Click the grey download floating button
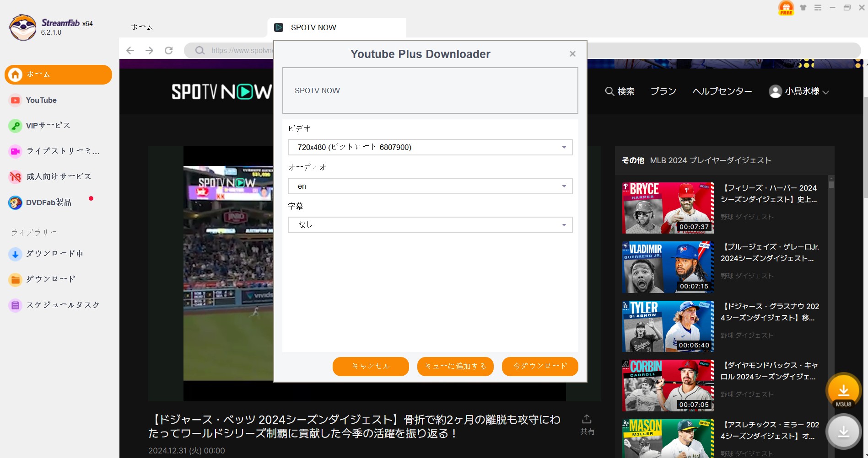The image size is (868, 458). [x=843, y=431]
